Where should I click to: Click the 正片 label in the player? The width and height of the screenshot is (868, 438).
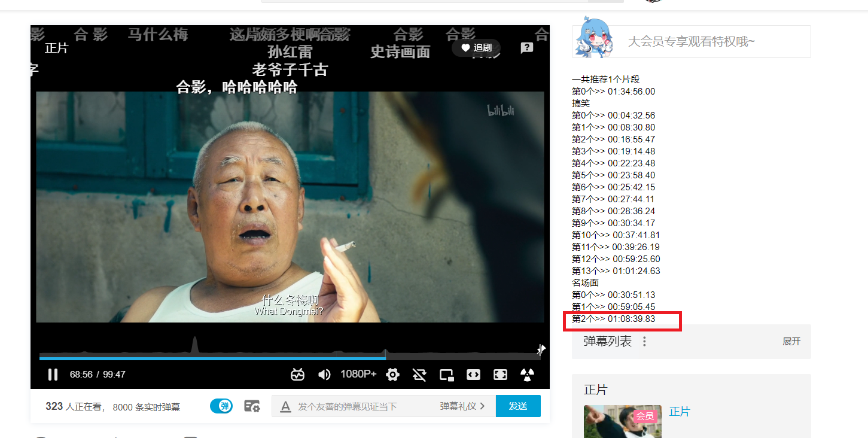(x=57, y=48)
